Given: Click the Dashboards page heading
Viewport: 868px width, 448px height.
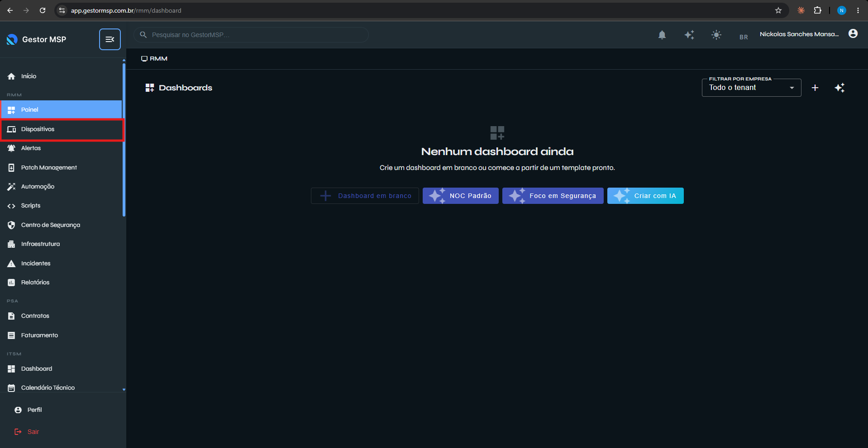Looking at the screenshot, I should 186,88.
